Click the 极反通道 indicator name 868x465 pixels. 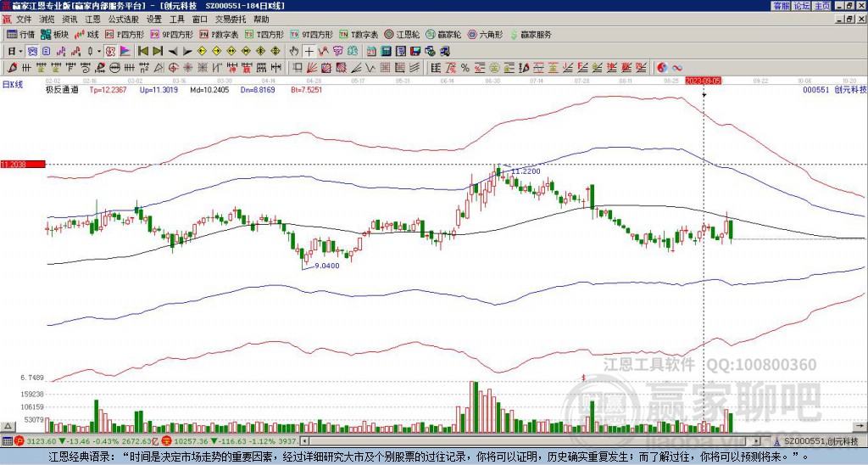click(x=61, y=89)
